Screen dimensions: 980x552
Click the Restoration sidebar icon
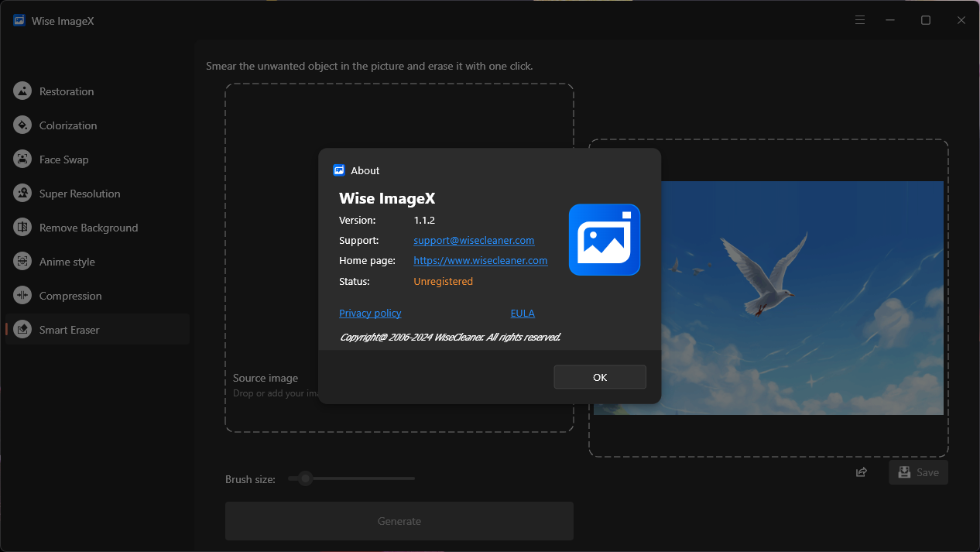(22, 91)
